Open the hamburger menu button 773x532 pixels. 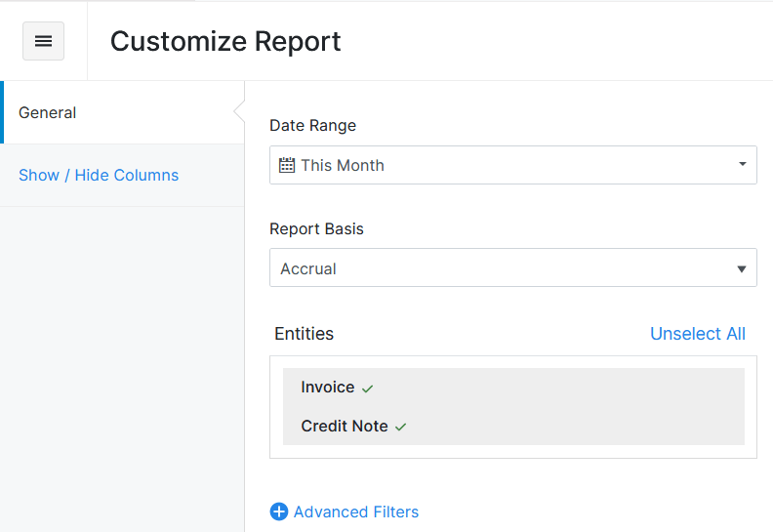tap(43, 41)
